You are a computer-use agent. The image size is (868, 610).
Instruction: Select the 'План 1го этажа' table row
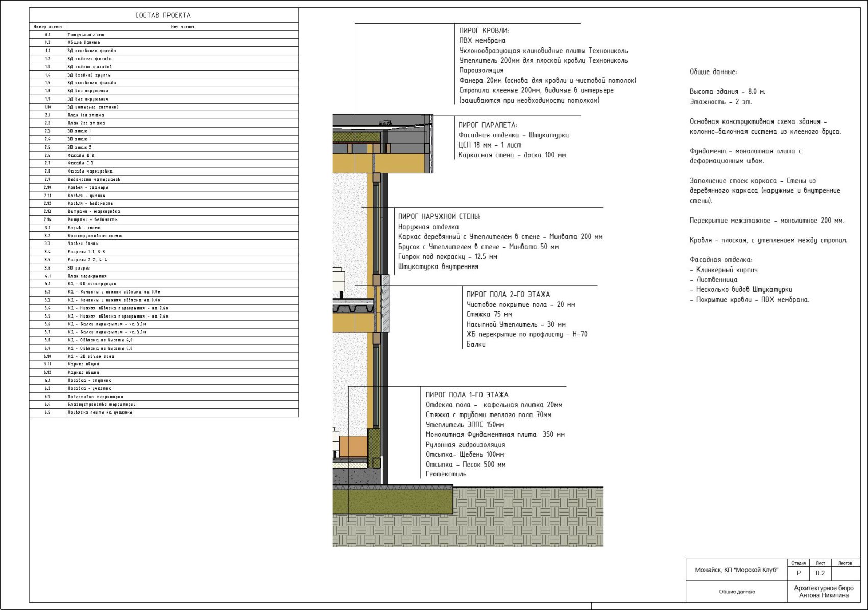pyautogui.click(x=164, y=115)
